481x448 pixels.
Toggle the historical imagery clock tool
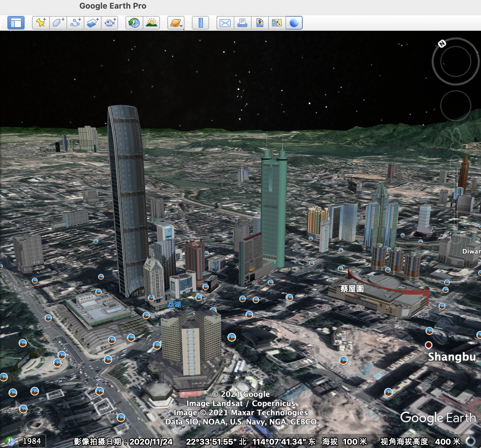pos(134,23)
